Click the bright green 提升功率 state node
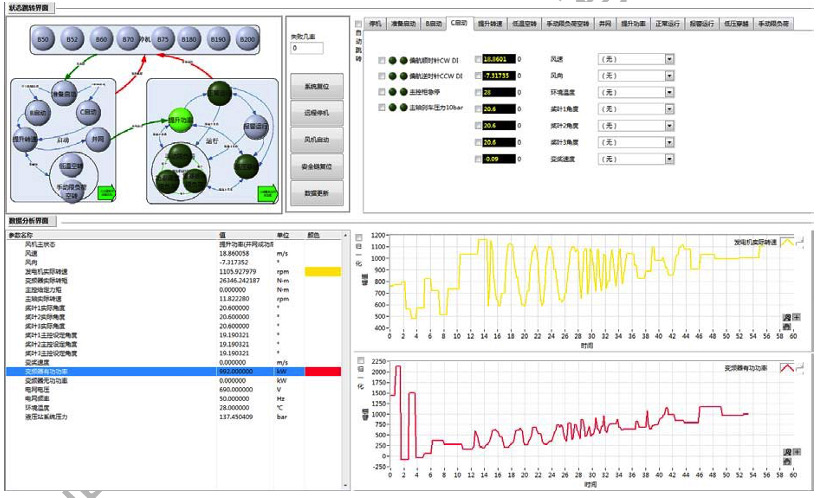The width and height of the screenshot is (819, 498). click(x=180, y=119)
